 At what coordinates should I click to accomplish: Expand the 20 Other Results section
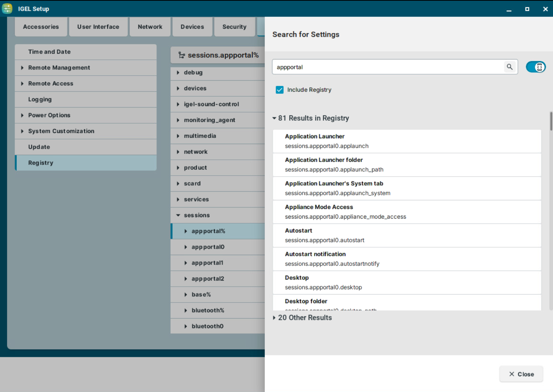click(274, 318)
